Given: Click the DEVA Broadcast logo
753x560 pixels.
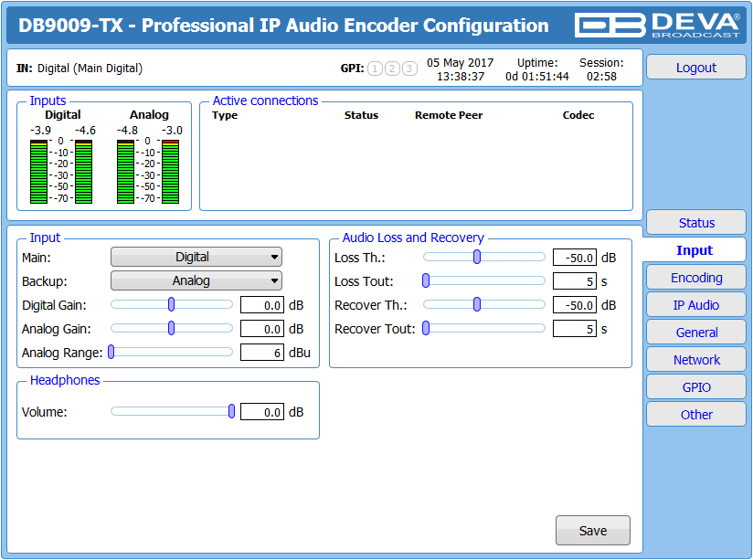Looking at the screenshot, I should [657, 25].
